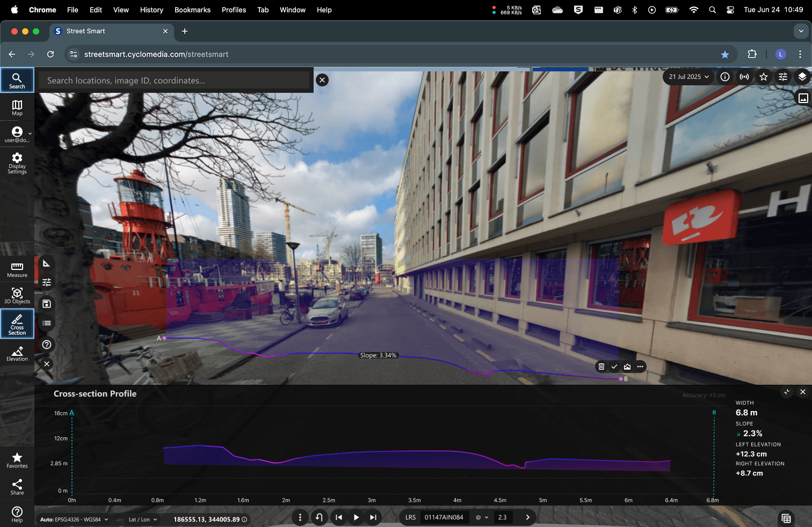
Task: Open the Measure tool in sidebar
Action: (x=17, y=269)
